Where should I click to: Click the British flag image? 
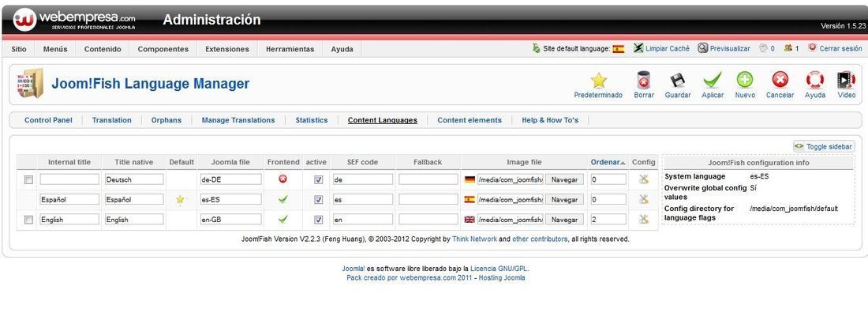470,219
